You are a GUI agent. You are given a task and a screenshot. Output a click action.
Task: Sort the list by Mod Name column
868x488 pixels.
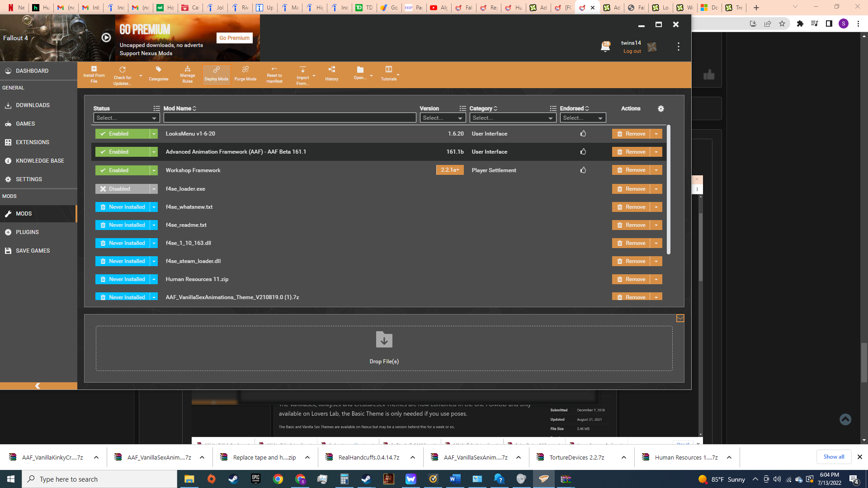(179, 108)
